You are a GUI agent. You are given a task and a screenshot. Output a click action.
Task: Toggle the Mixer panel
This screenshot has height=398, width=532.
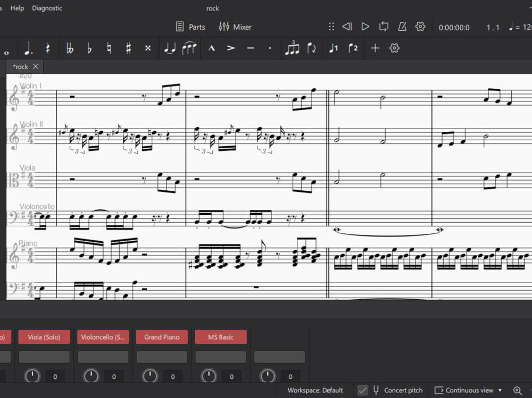tap(235, 27)
